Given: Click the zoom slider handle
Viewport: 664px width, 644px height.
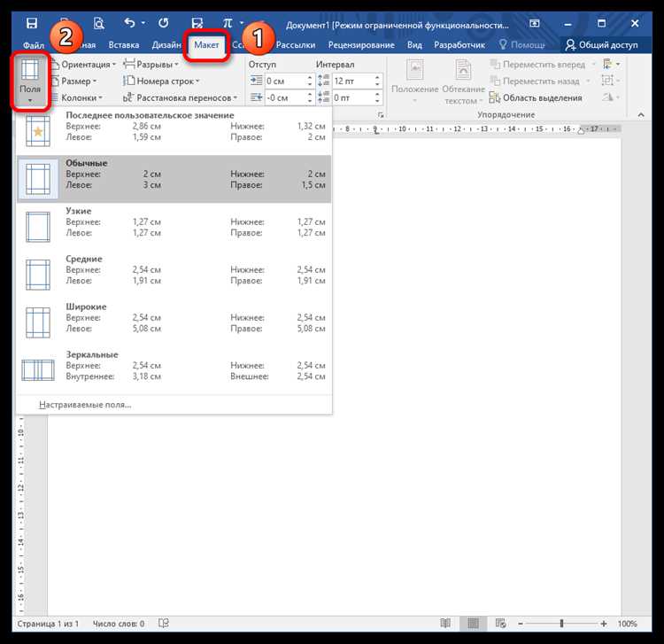Looking at the screenshot, I should [561, 624].
